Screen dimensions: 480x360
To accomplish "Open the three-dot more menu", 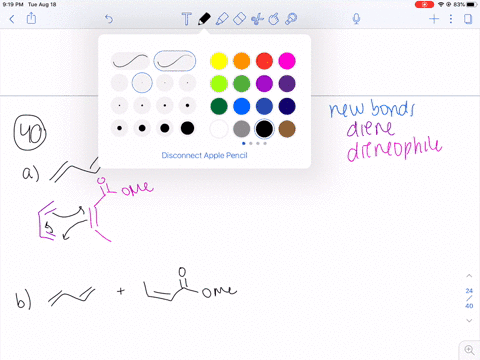I will [451, 19].
